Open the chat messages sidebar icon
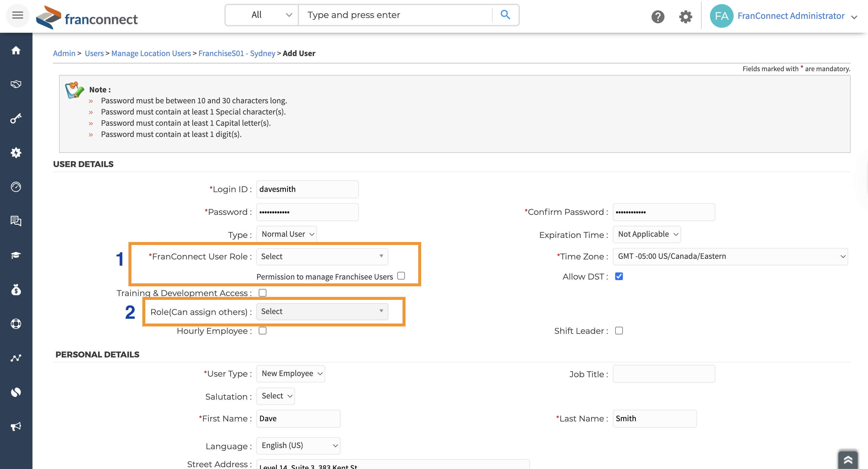This screenshot has height=469, width=868. pyautogui.click(x=16, y=221)
